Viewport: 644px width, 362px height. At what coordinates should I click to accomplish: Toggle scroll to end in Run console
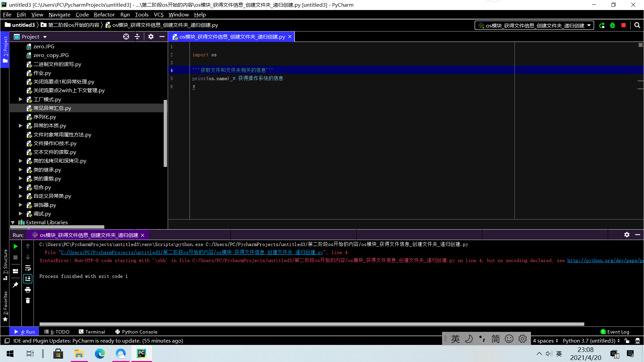pos(28,279)
